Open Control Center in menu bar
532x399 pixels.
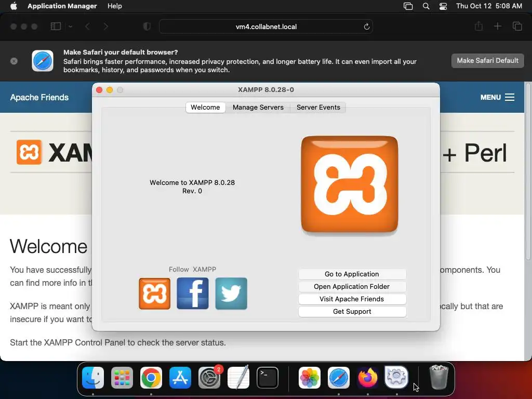pyautogui.click(x=443, y=6)
